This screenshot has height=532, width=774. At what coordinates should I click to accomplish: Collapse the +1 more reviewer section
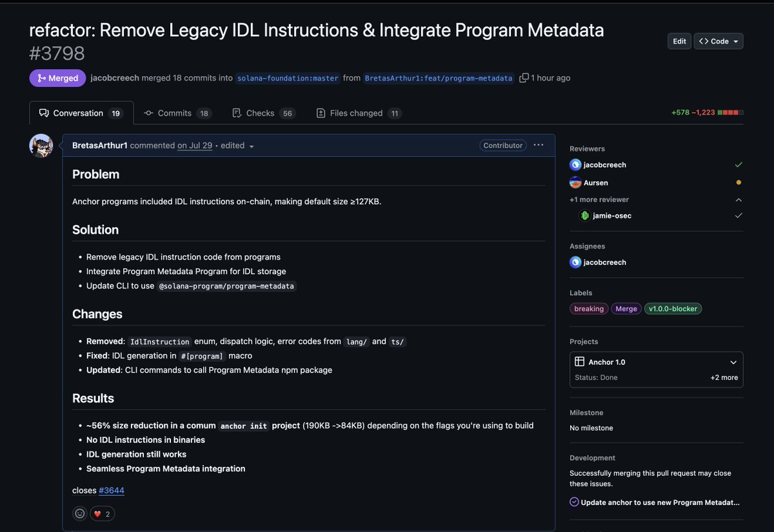pos(739,200)
